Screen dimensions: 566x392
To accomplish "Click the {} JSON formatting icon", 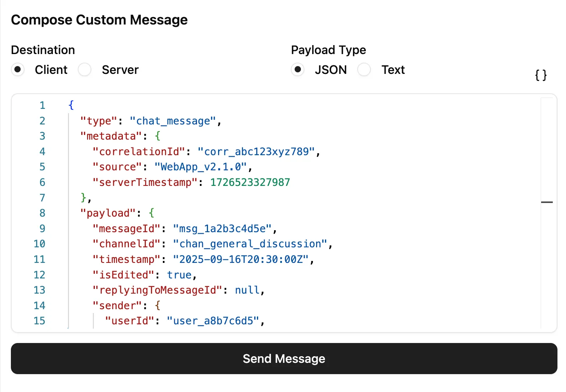I will pos(541,75).
